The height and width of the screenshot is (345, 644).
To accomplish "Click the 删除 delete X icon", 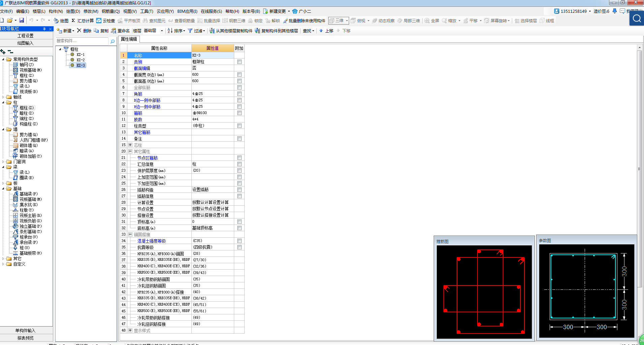I will point(79,31).
